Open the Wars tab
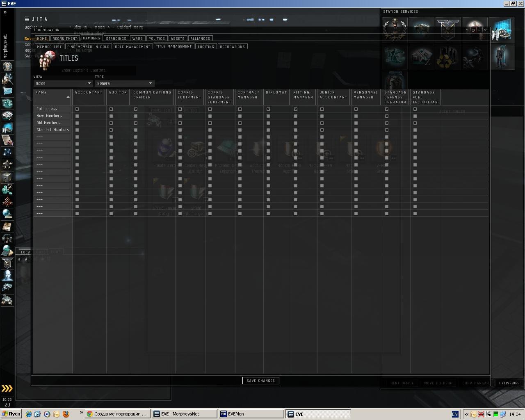This screenshot has width=525, height=420. click(137, 39)
